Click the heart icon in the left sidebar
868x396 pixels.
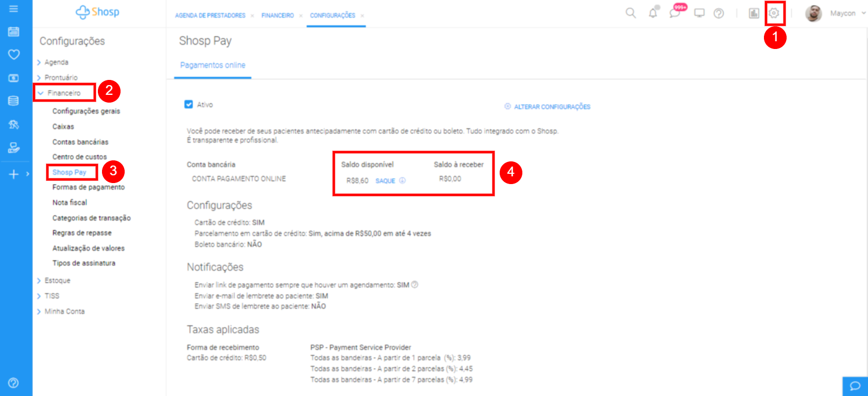[14, 54]
